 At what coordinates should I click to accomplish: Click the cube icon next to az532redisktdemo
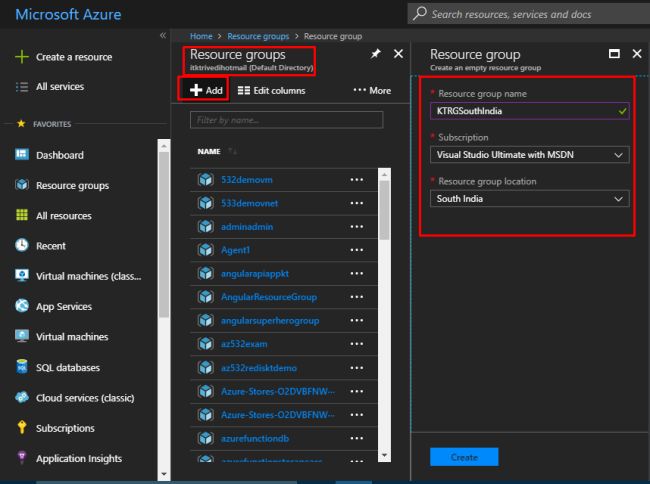tap(206, 368)
